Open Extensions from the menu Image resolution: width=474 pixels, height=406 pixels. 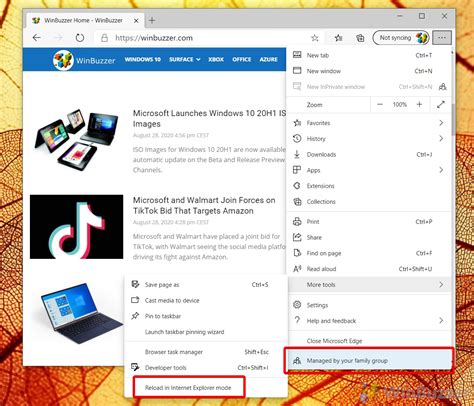tap(369, 186)
